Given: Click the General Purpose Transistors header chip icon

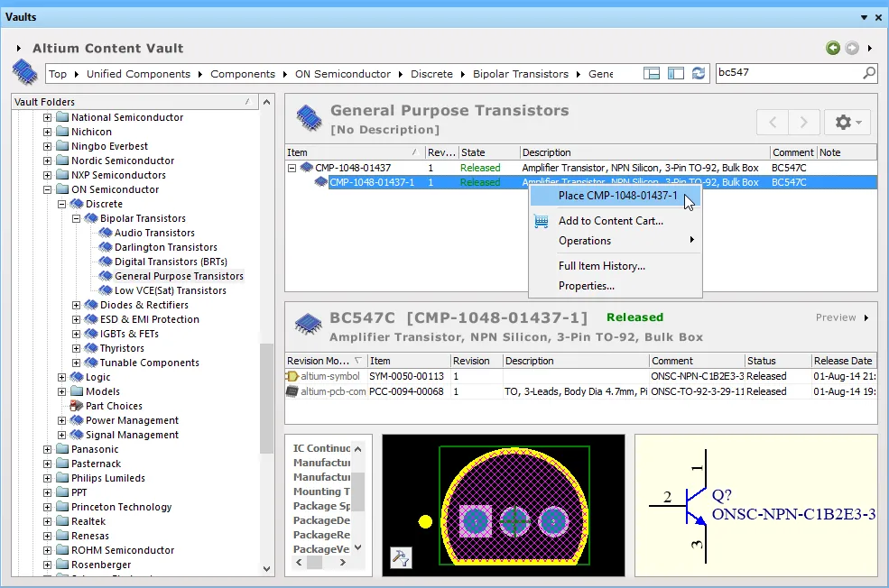Looking at the screenshot, I should coord(309,118).
